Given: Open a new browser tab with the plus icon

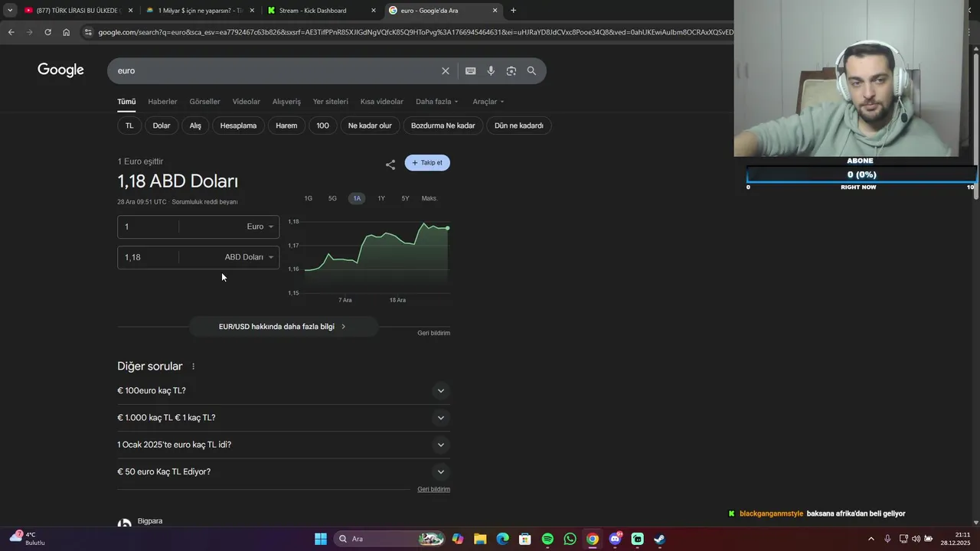Looking at the screenshot, I should [513, 11].
